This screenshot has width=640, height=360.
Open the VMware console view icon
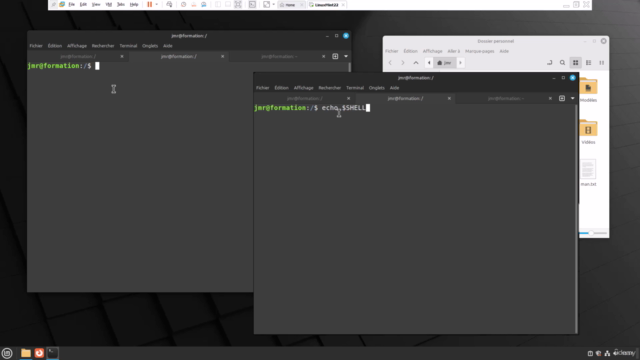[x=252, y=4]
